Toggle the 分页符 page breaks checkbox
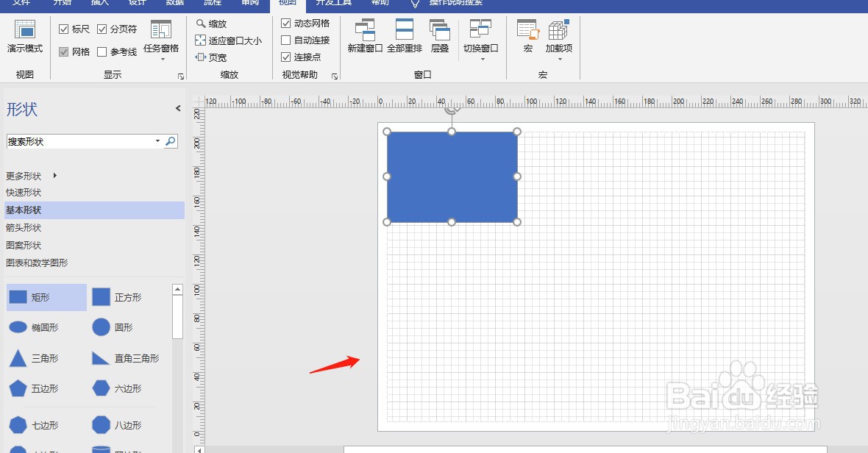 click(102, 29)
